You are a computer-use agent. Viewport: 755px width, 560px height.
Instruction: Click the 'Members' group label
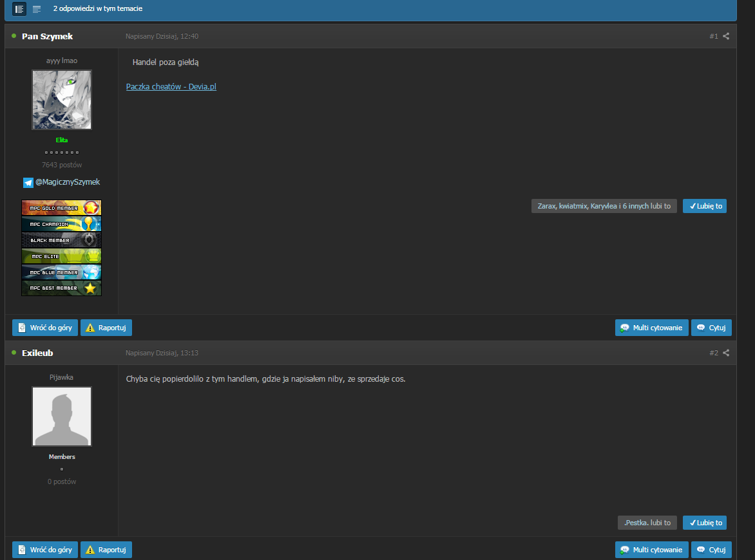pos(62,456)
